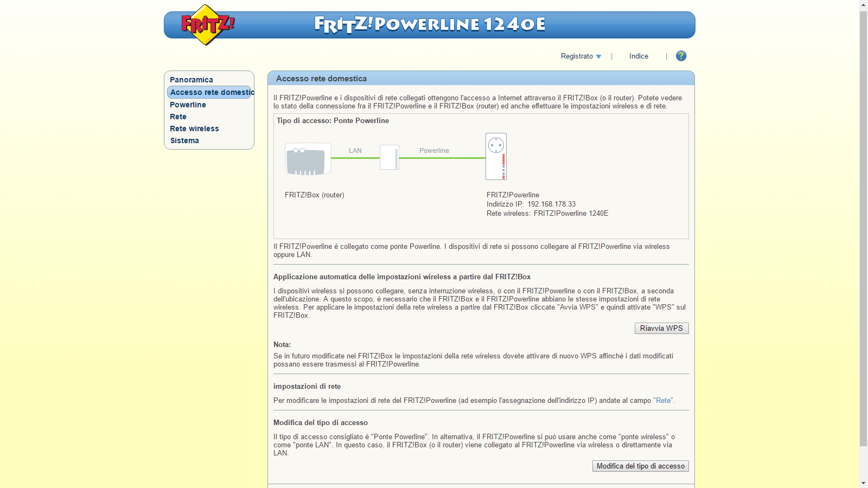The image size is (868, 488).
Task: Go to Rete in the sidebar
Action: [178, 117]
